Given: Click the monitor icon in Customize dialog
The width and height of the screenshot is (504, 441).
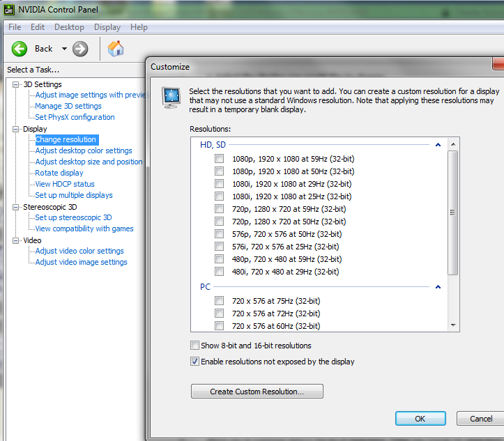Looking at the screenshot, I should tap(171, 98).
